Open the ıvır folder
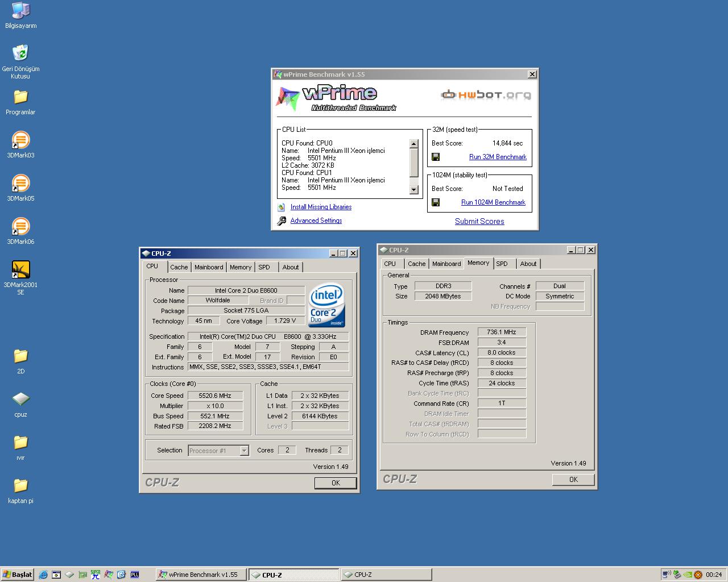Image resolution: width=728 pixels, height=582 pixels. 20,447
